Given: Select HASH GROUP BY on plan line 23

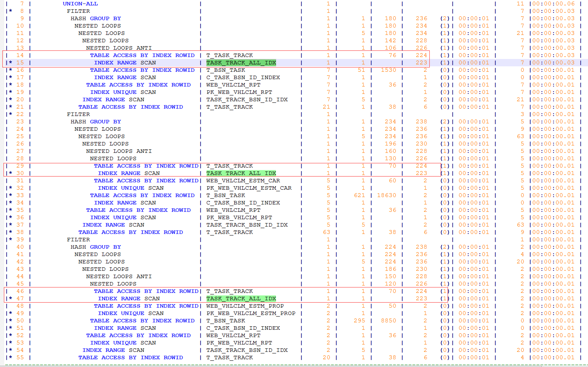Looking at the screenshot, I should coord(96,122).
